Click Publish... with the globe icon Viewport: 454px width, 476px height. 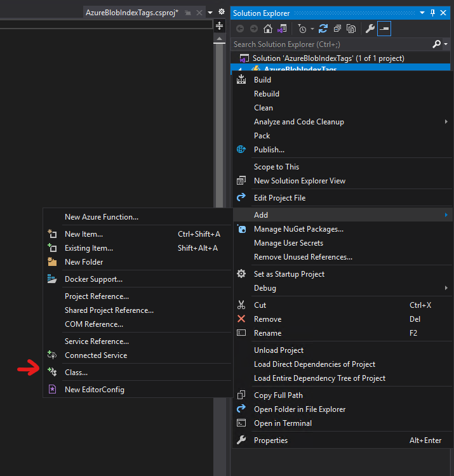[x=342, y=150]
